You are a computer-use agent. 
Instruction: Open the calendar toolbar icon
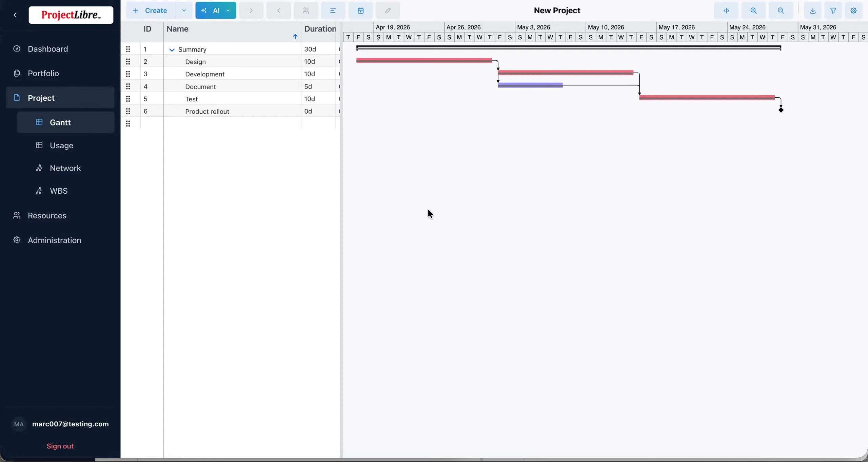pos(361,11)
